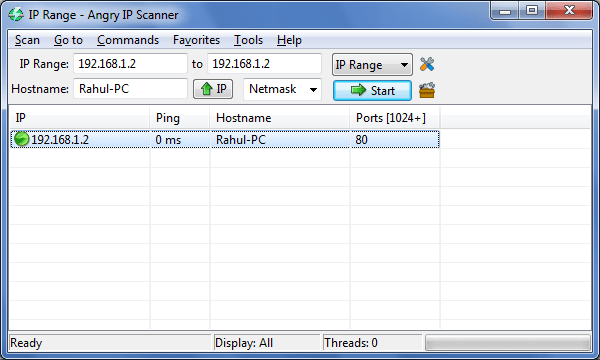This screenshot has width=600, height=360.
Task: Click the Angry IP Scanner title bar icon
Action: pyautogui.click(x=16, y=15)
